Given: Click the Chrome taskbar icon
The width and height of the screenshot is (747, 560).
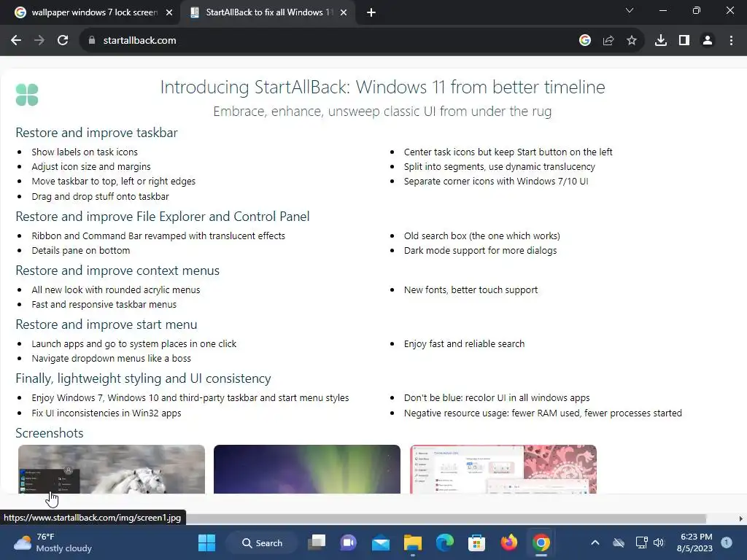Looking at the screenshot, I should pos(541,542).
